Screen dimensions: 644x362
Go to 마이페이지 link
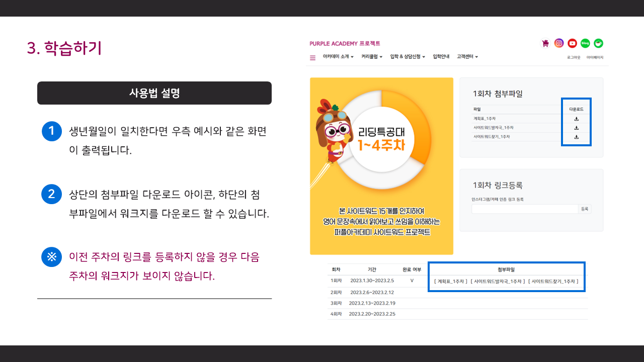595,57
